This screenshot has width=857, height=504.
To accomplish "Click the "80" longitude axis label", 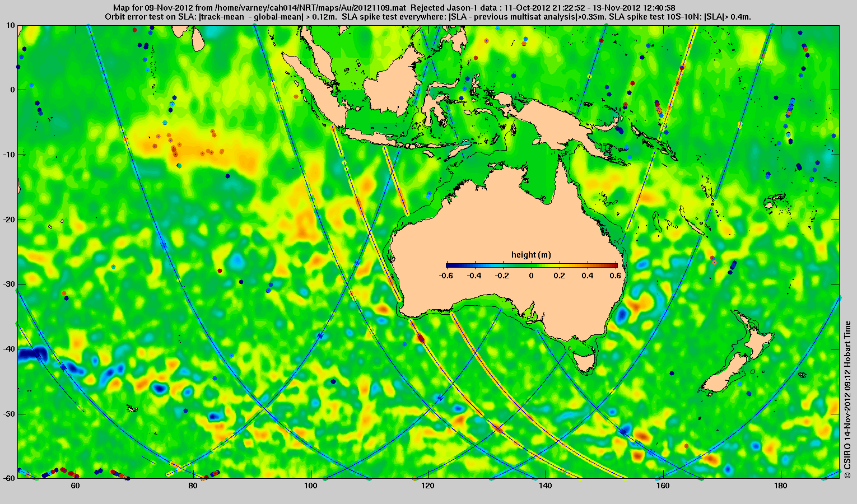I will point(193,486).
